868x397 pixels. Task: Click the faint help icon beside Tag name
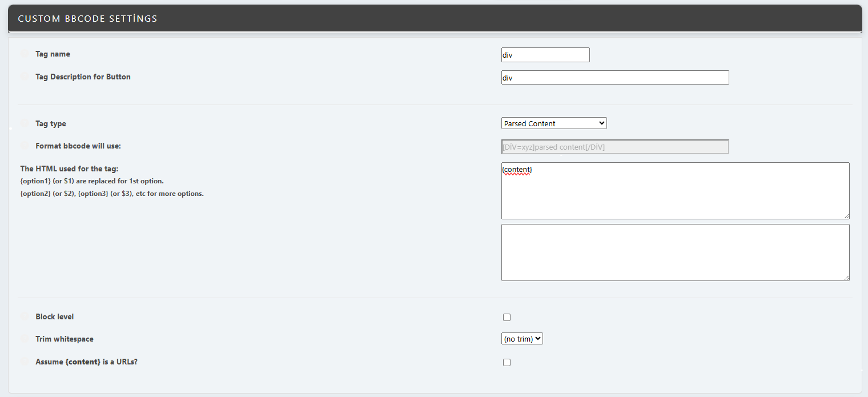click(25, 54)
